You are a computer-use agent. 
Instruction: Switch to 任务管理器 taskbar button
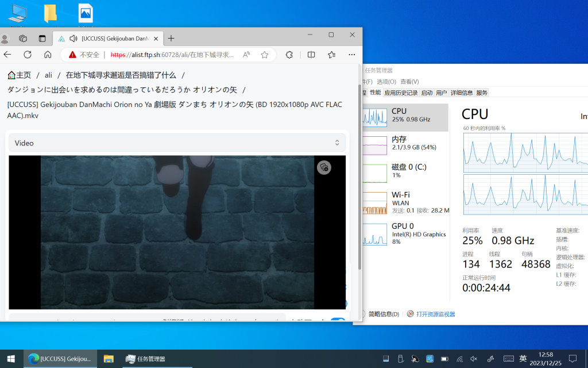click(x=157, y=359)
